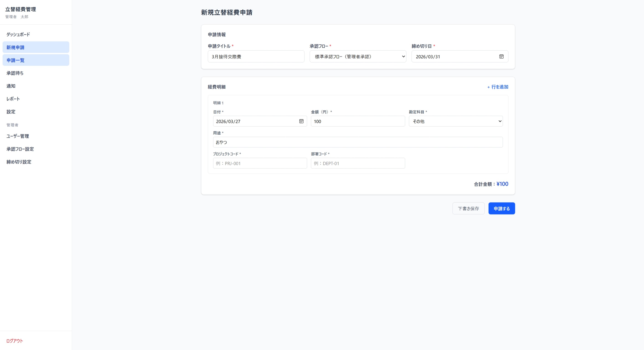Expand the 承認フロー dropdown
This screenshot has height=350, width=644.
pyautogui.click(x=358, y=56)
